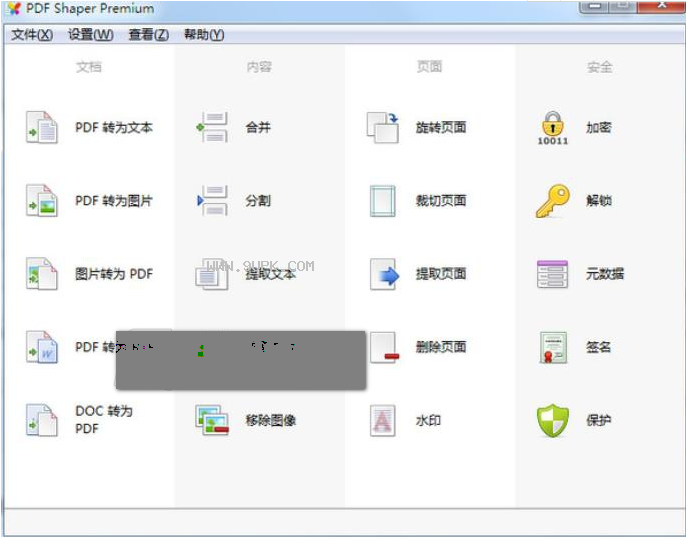Choose the 提取文本 label
Image resolution: width=686 pixels, height=537 pixels.
[x=270, y=274]
